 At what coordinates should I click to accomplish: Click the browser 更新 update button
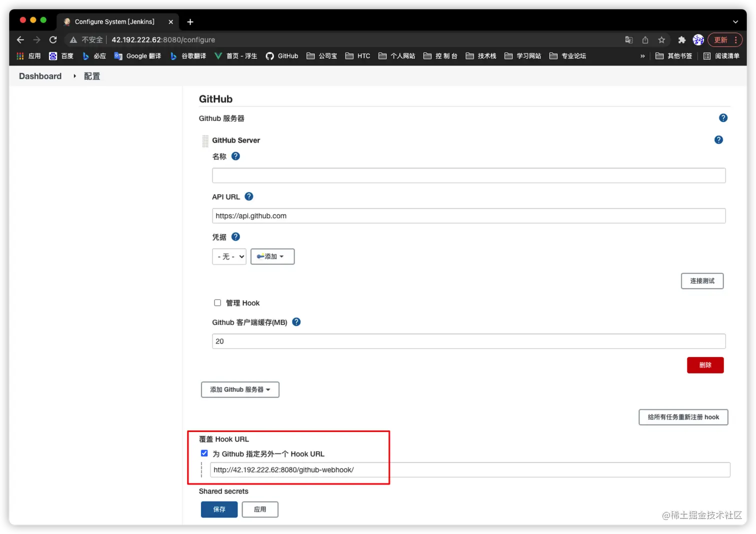pos(725,40)
